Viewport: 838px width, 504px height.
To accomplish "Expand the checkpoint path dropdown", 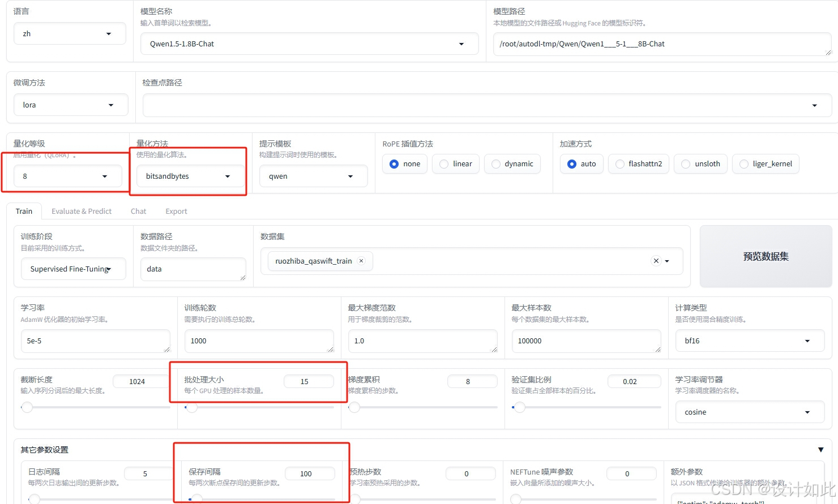I will (x=814, y=105).
